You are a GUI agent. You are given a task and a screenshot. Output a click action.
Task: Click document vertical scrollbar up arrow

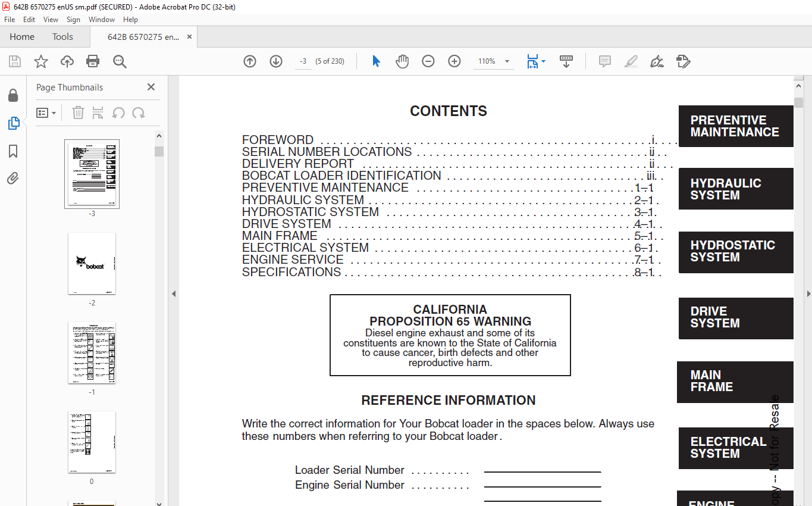pyautogui.click(x=798, y=86)
